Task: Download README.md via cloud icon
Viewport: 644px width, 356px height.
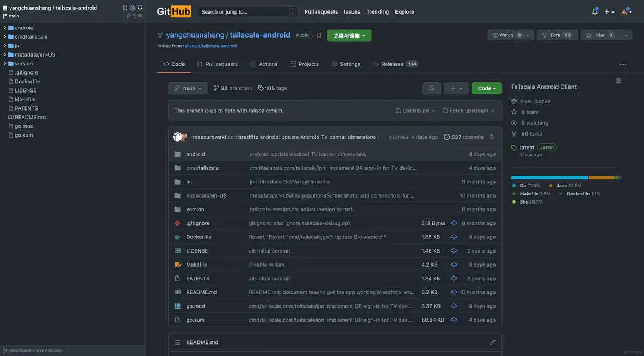Action: pyautogui.click(x=454, y=292)
